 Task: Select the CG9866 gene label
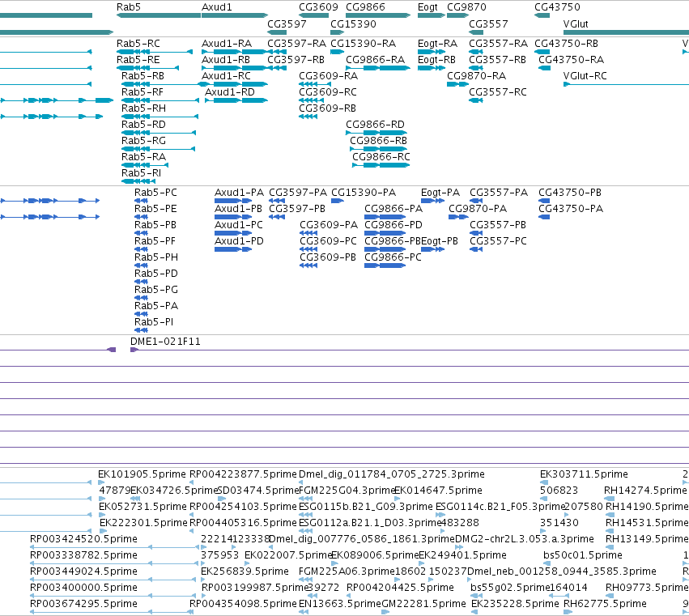click(x=365, y=7)
